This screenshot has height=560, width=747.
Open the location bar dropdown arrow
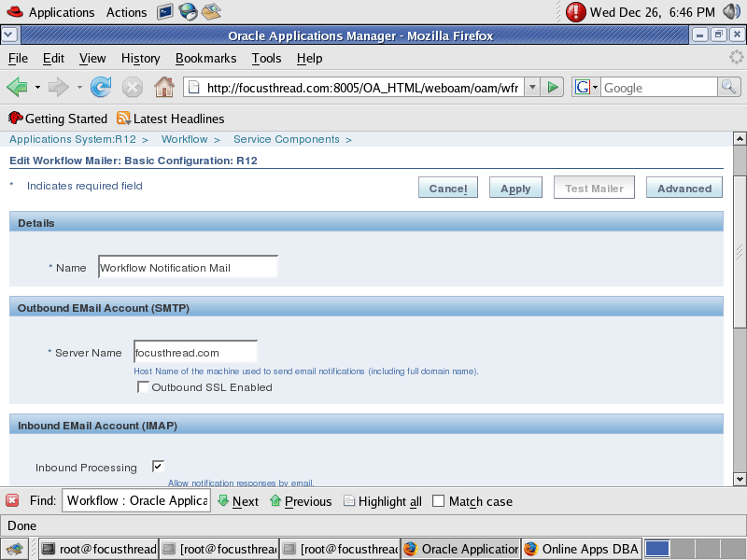(x=533, y=87)
